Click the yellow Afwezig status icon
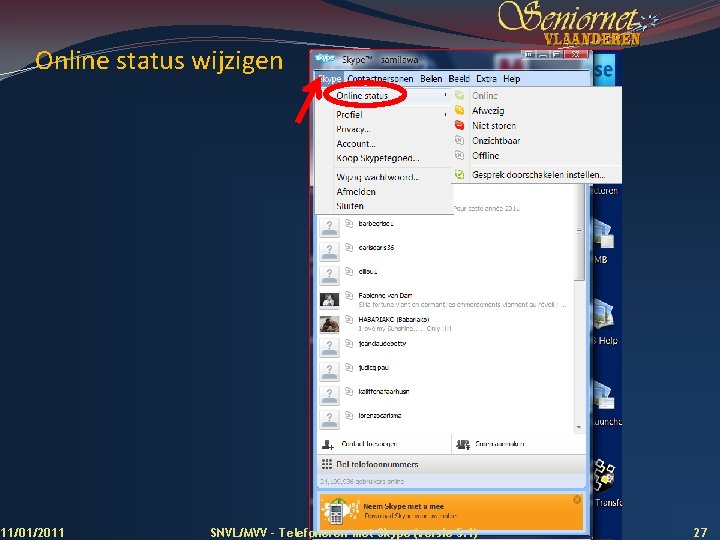The image size is (720, 540). (459, 110)
